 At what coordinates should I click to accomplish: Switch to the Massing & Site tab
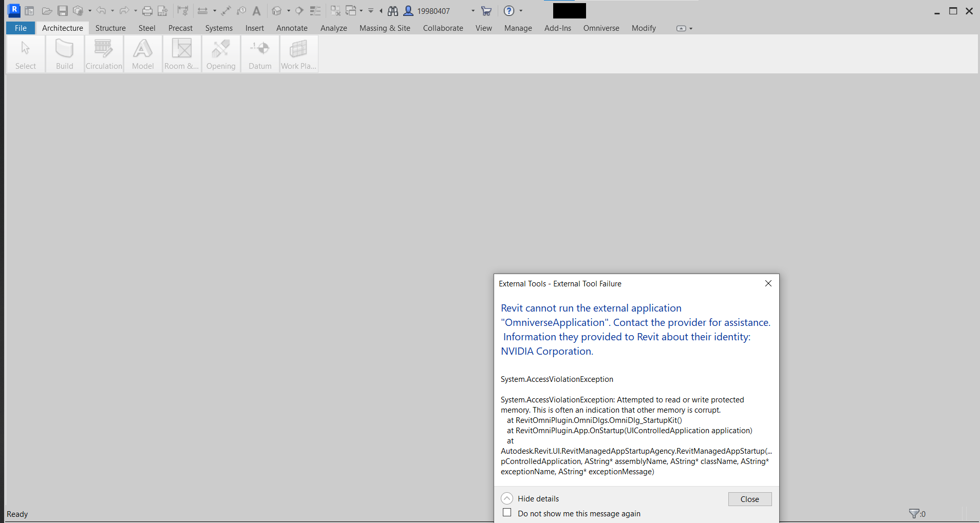(x=385, y=28)
